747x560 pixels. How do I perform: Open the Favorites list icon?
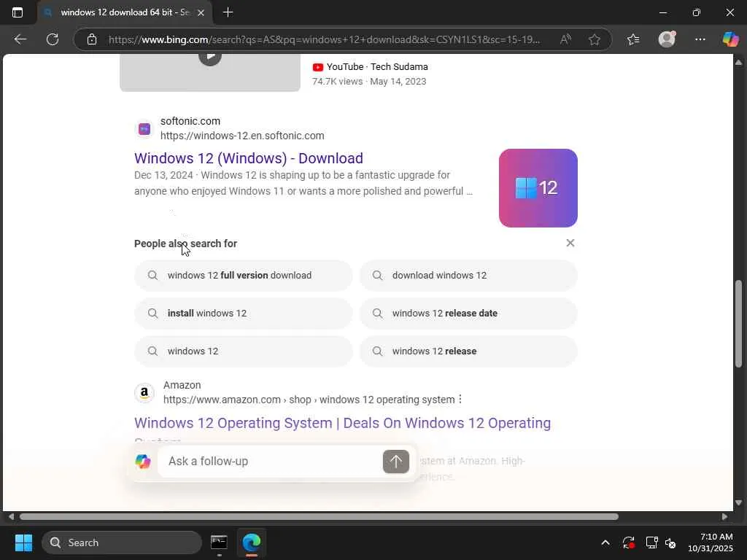633,39
